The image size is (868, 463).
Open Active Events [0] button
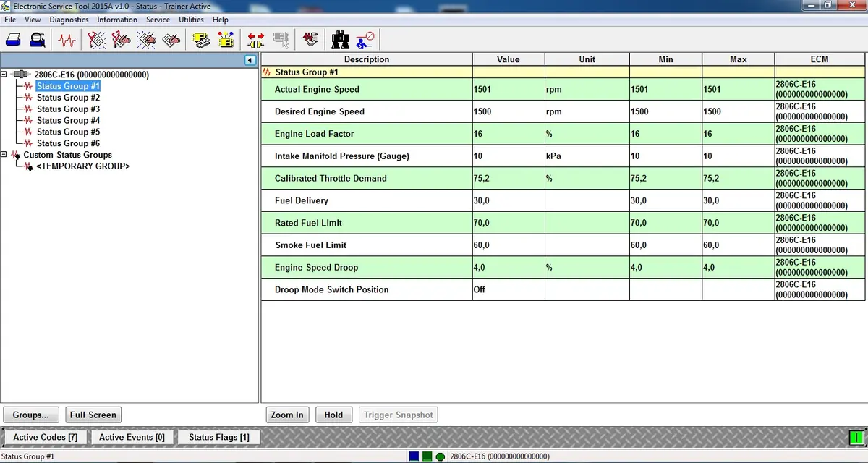pyautogui.click(x=132, y=437)
